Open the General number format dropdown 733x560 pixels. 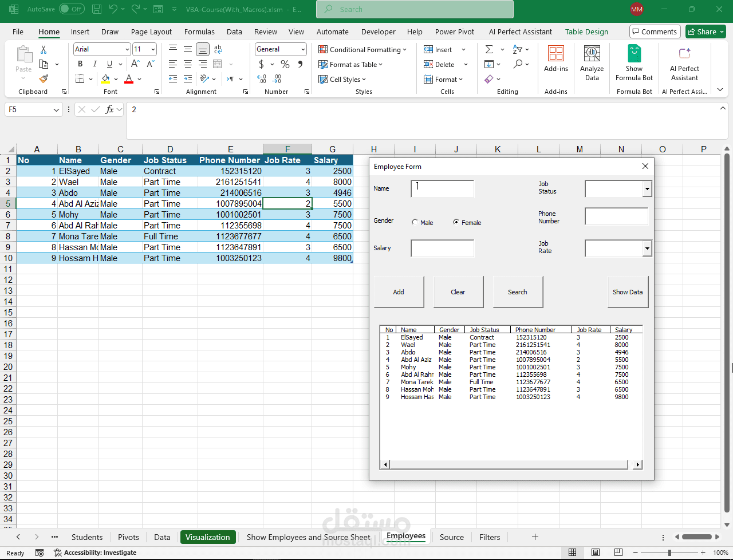[x=302, y=49]
